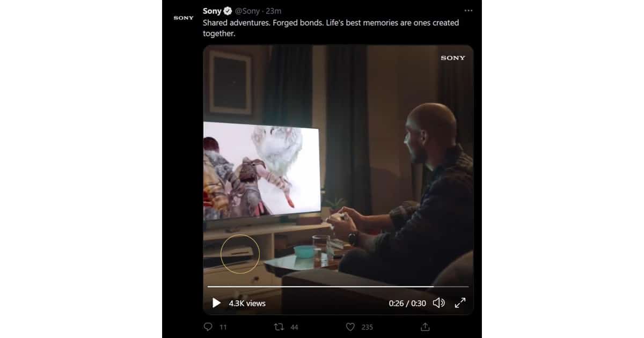This screenshot has width=644, height=338.
Task: Seek on the video progress bar
Action: click(338, 286)
